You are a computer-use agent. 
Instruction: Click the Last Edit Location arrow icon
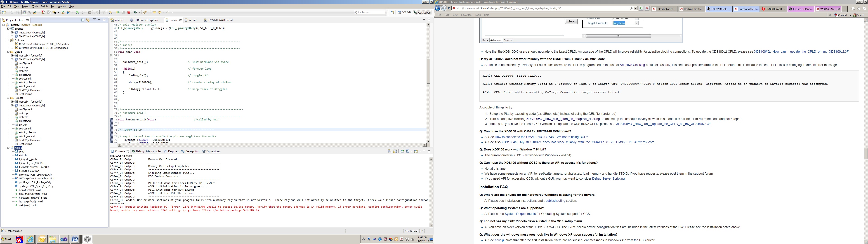(154, 12)
